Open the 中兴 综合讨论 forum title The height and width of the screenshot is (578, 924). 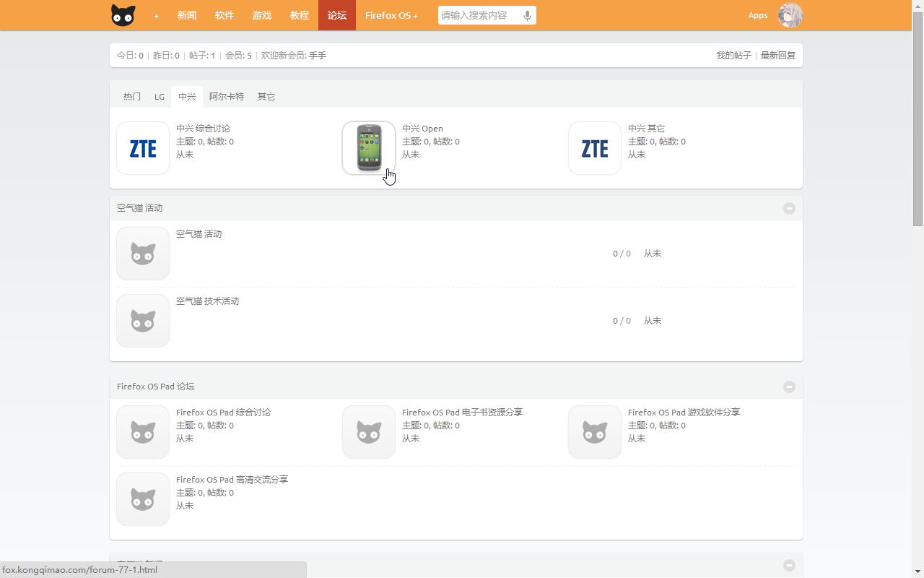pos(203,129)
